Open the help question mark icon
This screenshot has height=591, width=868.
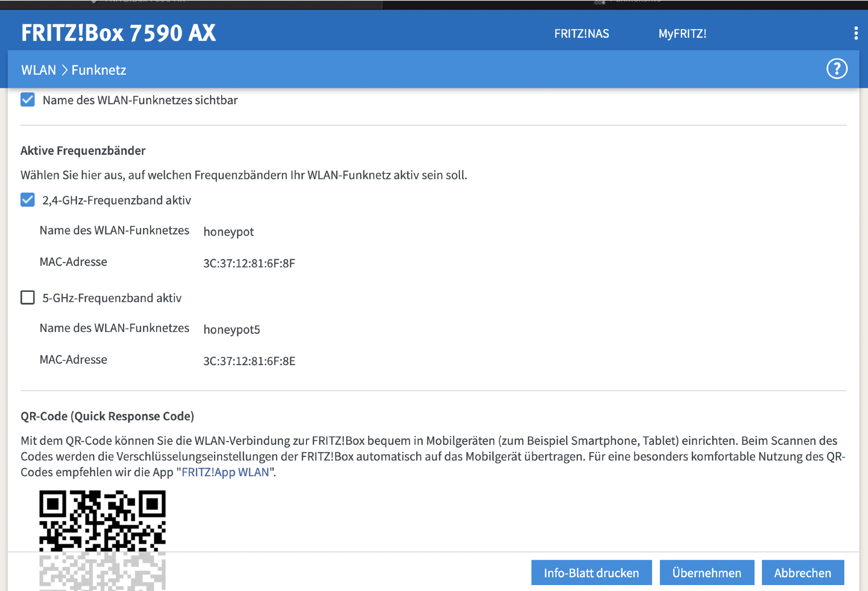pos(837,69)
